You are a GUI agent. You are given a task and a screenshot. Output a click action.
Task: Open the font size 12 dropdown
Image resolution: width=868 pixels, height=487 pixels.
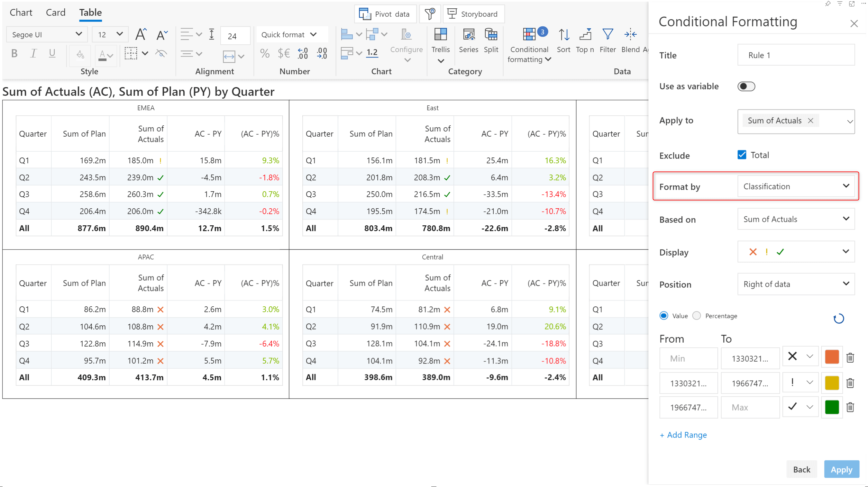(110, 34)
